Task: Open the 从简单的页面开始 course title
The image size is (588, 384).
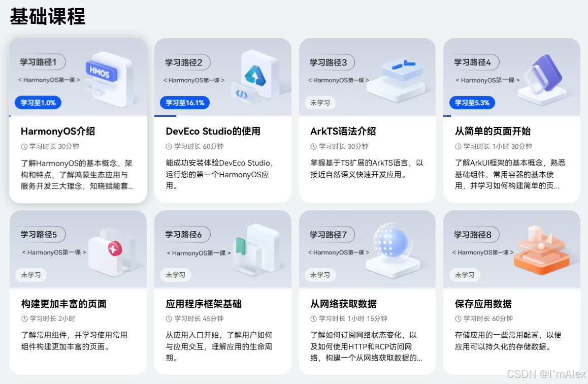Action: [493, 131]
